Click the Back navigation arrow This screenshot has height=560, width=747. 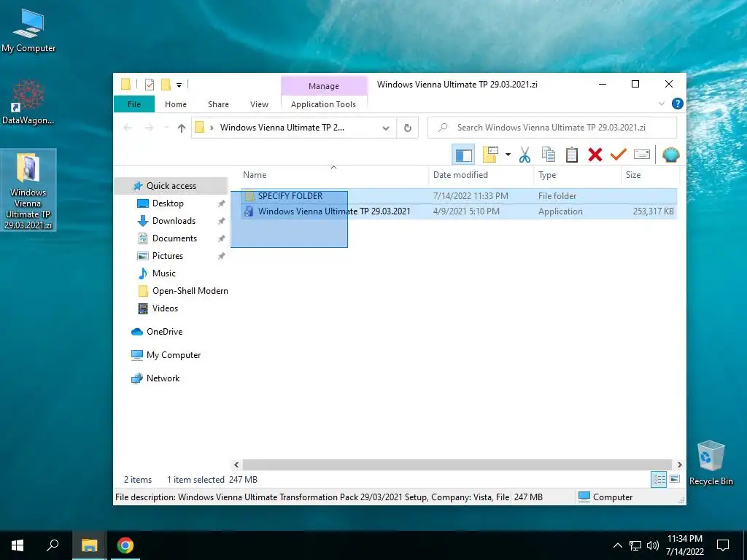pyautogui.click(x=127, y=128)
